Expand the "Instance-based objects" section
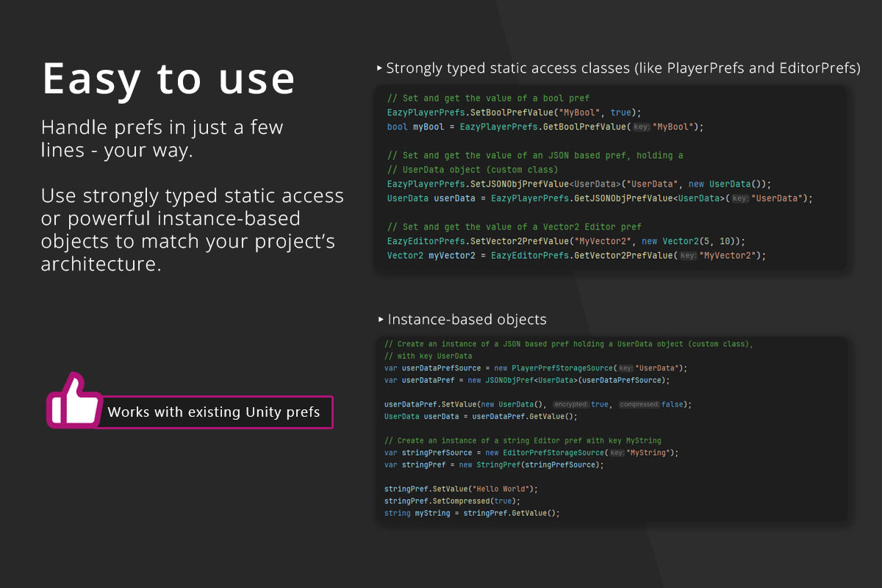This screenshot has height=588, width=882. tap(381, 319)
